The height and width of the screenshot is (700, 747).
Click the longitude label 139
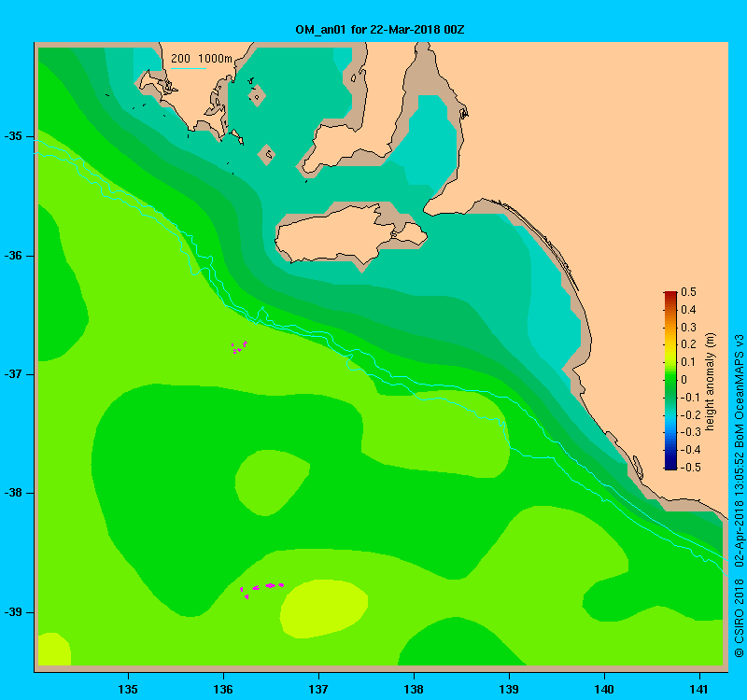pos(509,689)
